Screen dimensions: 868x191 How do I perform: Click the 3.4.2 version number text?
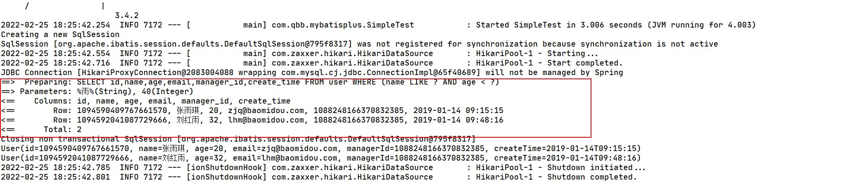click(x=126, y=16)
